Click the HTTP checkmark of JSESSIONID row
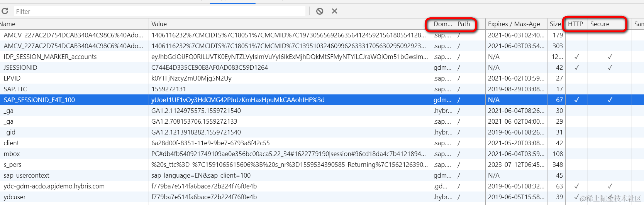 pos(576,67)
